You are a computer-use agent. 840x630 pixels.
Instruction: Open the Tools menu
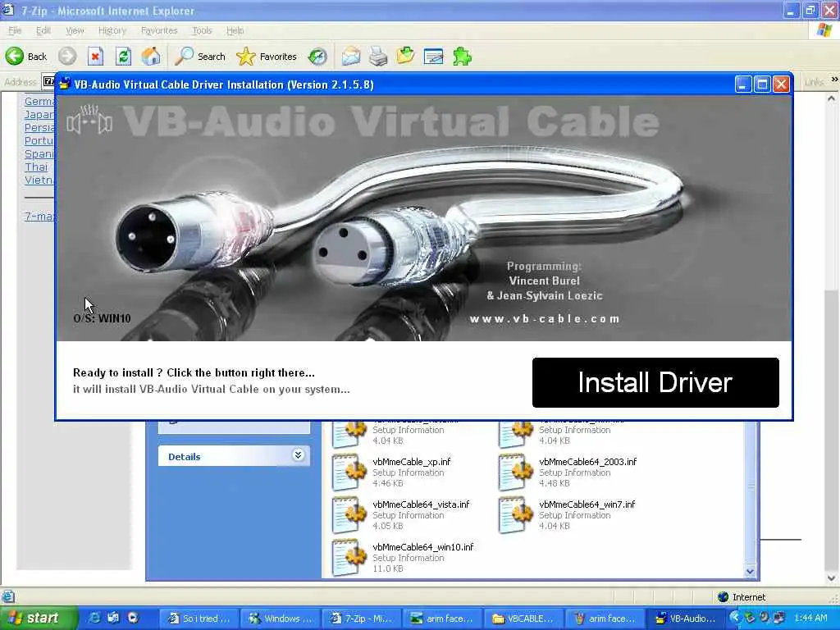click(x=202, y=30)
